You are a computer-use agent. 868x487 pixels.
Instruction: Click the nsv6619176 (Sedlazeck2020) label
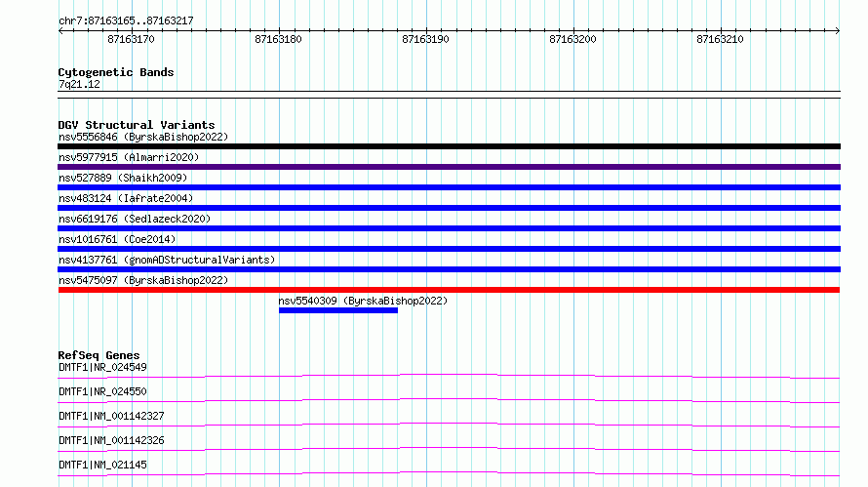(135, 219)
